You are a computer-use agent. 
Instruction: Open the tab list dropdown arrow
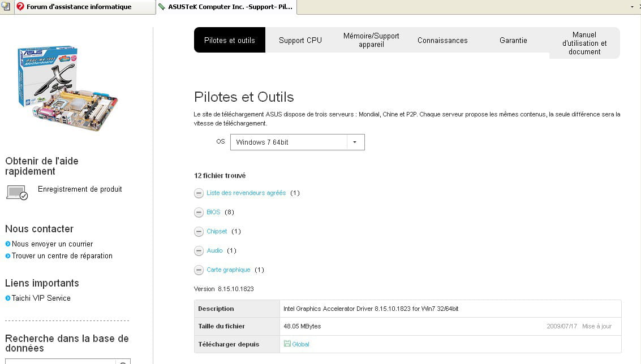[x=632, y=7]
